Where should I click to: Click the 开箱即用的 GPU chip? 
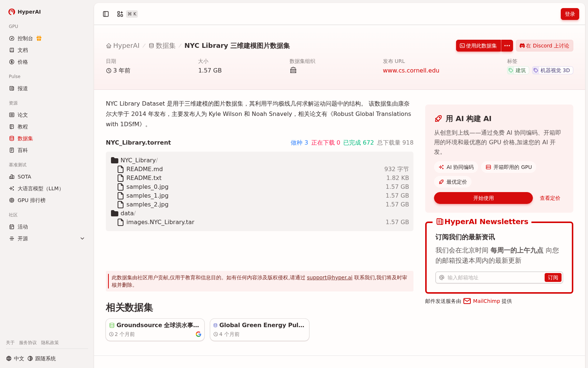coord(509,167)
